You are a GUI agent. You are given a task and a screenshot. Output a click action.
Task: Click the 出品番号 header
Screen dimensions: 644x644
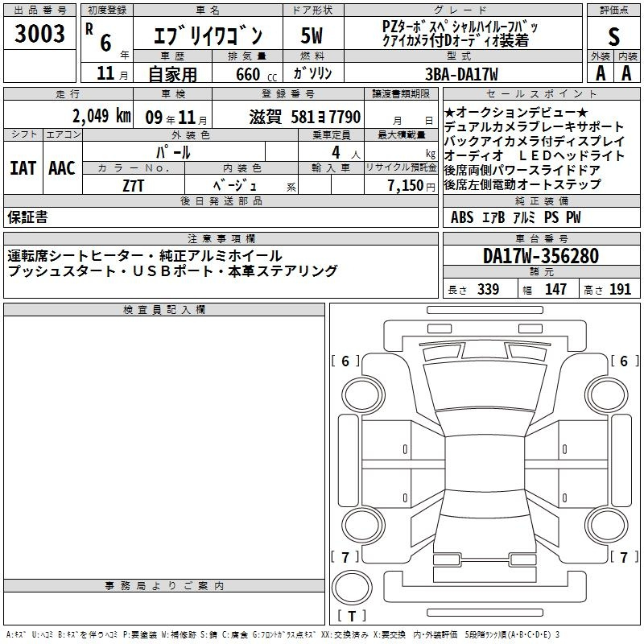39,10
